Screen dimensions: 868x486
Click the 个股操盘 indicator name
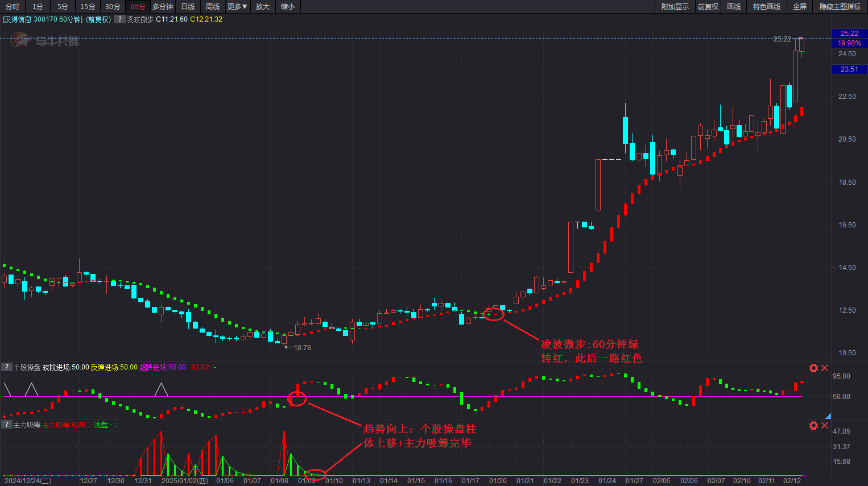[27, 367]
